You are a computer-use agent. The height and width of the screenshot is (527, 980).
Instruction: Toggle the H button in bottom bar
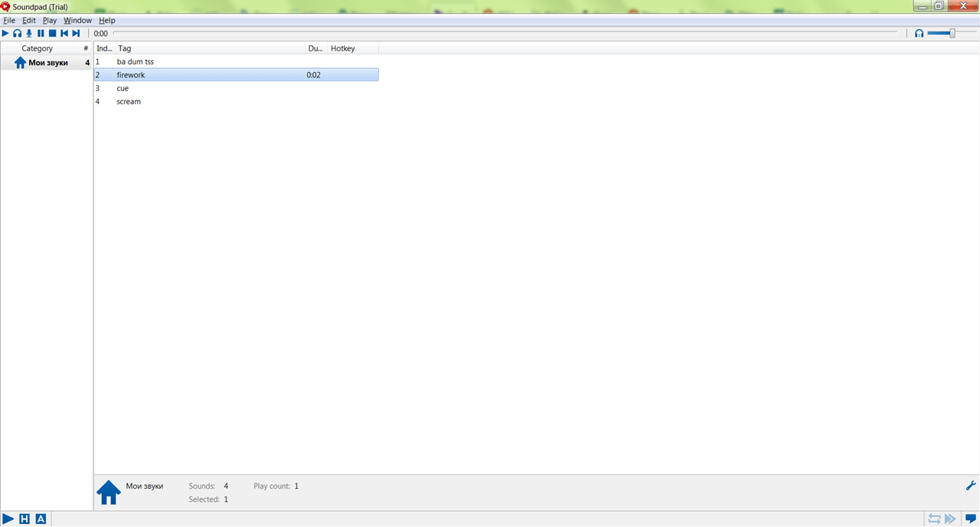(x=24, y=519)
